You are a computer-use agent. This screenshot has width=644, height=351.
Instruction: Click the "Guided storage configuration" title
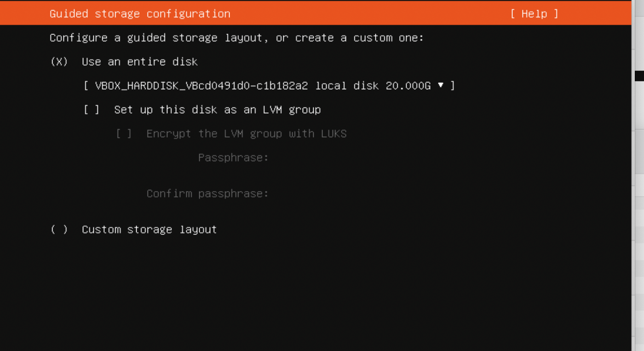140,14
